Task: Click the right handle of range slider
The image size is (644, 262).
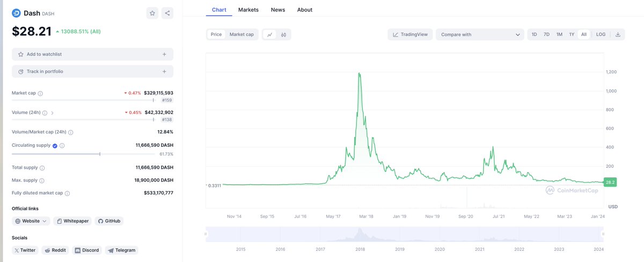Action: tap(602, 234)
